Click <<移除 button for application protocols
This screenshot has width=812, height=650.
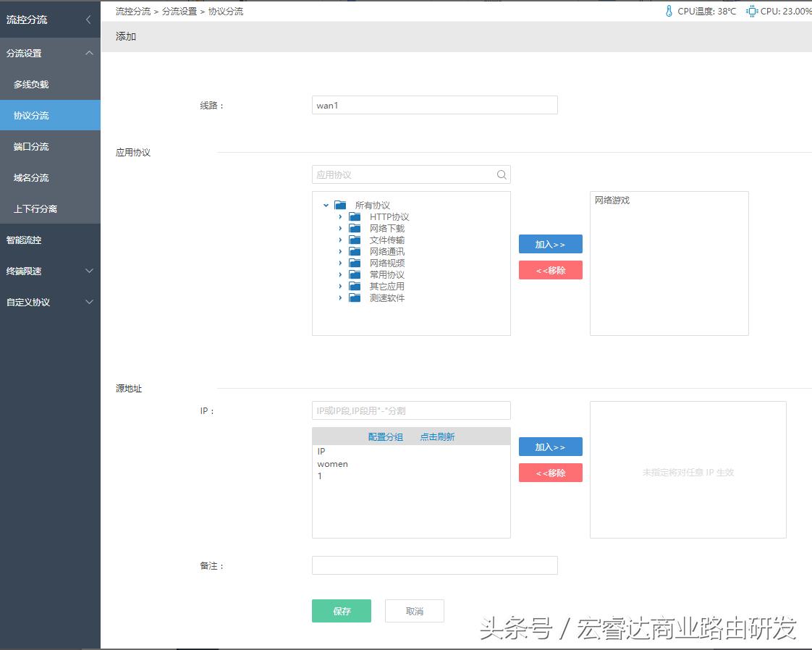click(x=551, y=270)
